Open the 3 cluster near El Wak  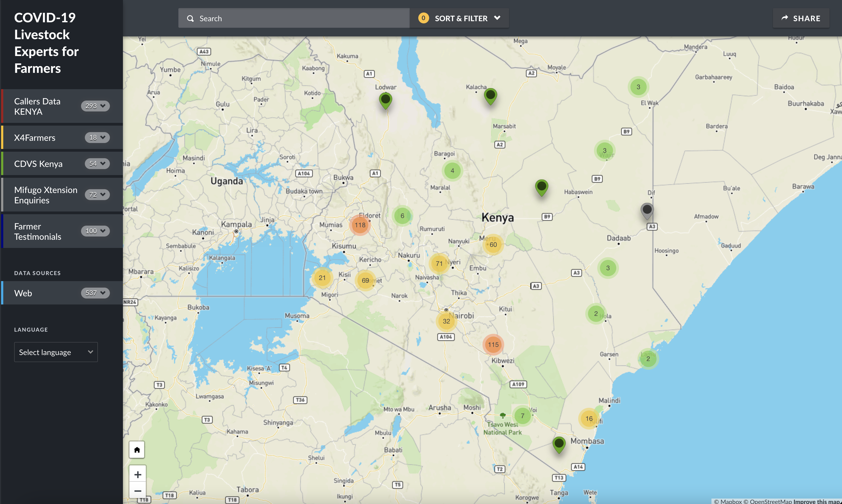(x=638, y=87)
